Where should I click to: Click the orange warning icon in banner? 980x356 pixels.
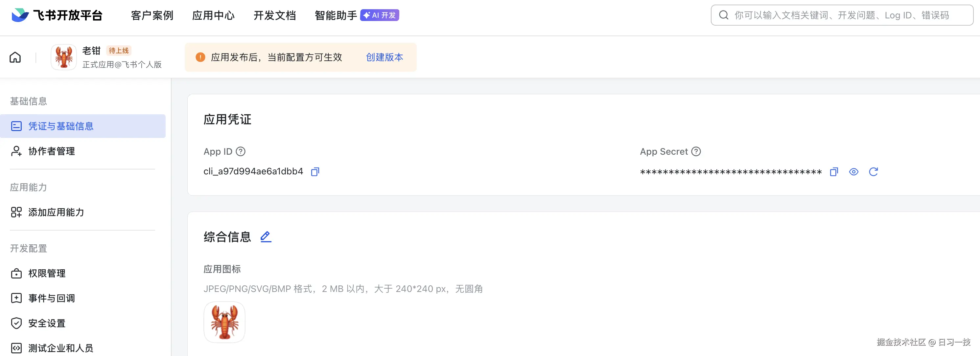point(200,57)
